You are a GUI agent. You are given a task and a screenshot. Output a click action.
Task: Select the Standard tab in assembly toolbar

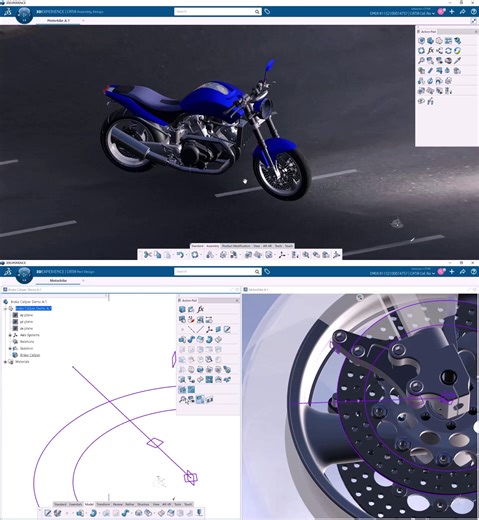(x=197, y=246)
